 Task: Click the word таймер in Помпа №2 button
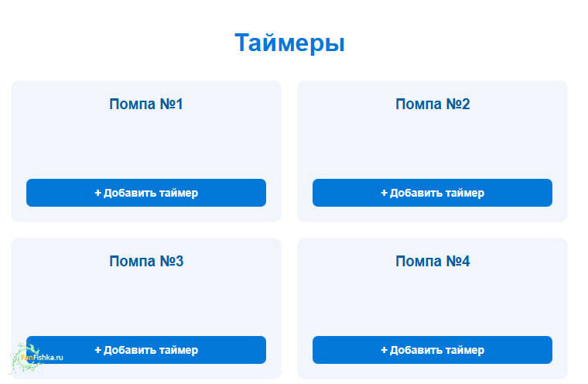(465, 193)
